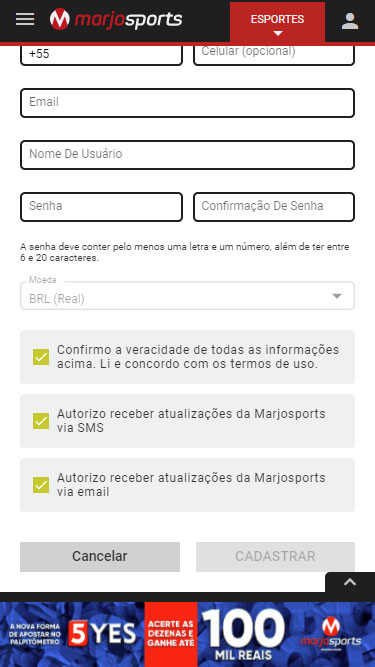
Task: Open the hamburger menu
Action: coord(25,19)
